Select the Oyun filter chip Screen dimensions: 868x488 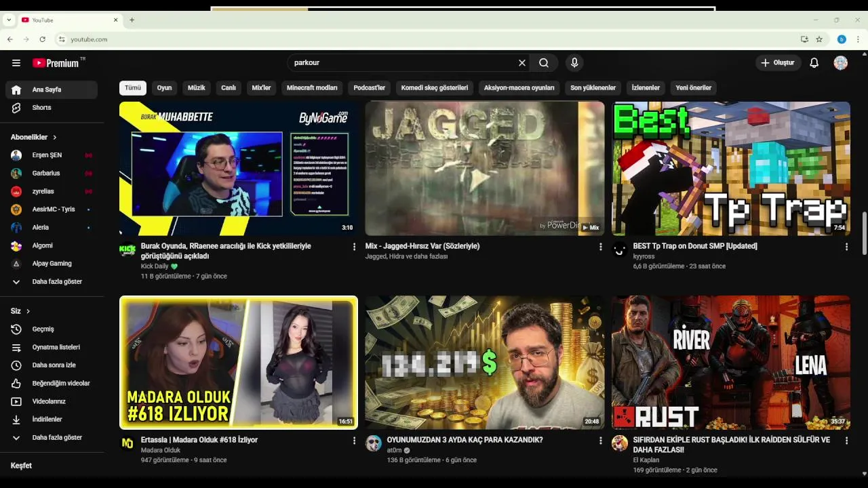pyautogui.click(x=165, y=88)
